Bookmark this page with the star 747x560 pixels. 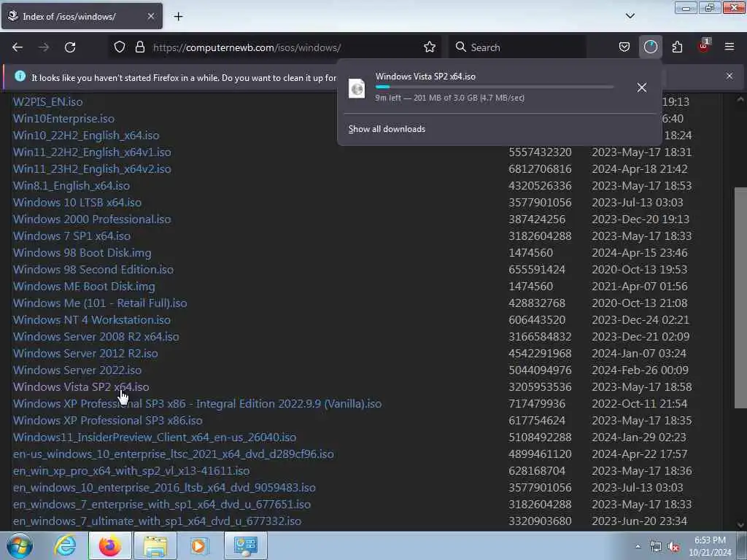pyautogui.click(x=429, y=47)
